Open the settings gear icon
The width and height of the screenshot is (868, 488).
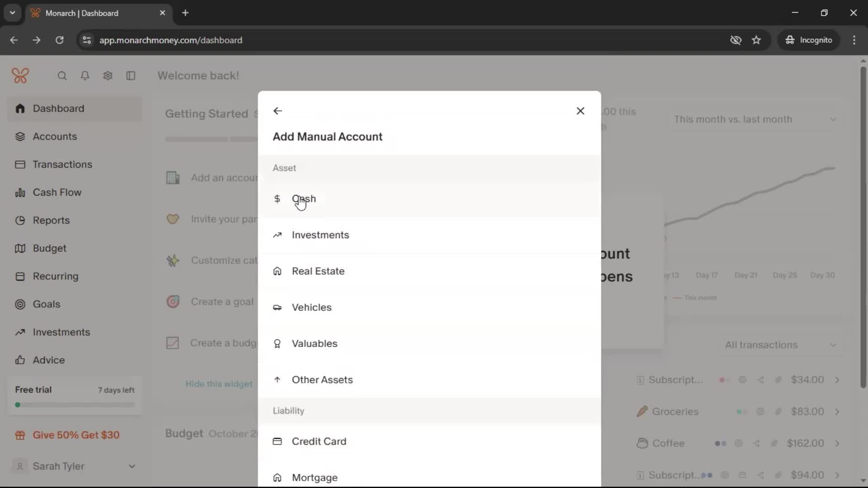[108, 76]
